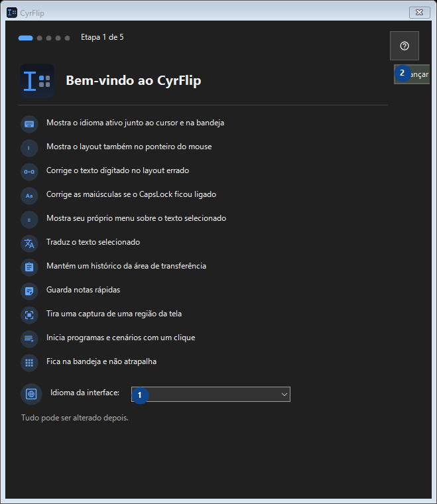The width and height of the screenshot is (437, 504).
Task: Click the globe icon by Idioma da interface
Action: click(x=31, y=394)
